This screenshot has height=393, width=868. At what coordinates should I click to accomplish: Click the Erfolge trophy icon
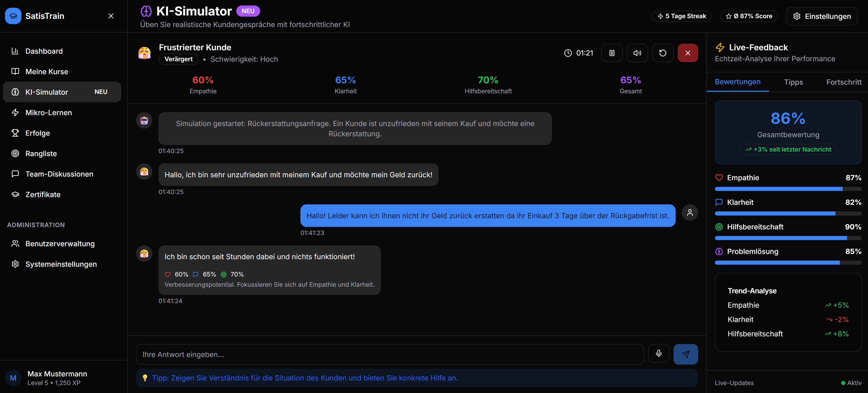15,133
